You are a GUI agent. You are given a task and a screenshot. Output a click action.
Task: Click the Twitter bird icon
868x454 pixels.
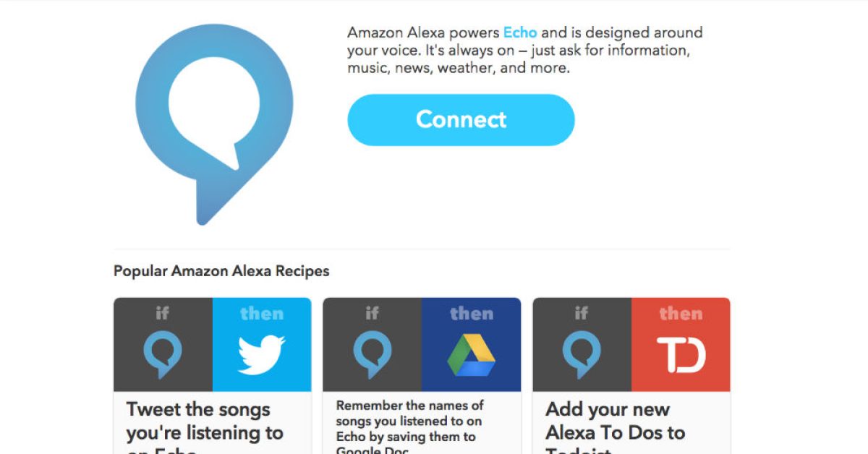(262, 355)
